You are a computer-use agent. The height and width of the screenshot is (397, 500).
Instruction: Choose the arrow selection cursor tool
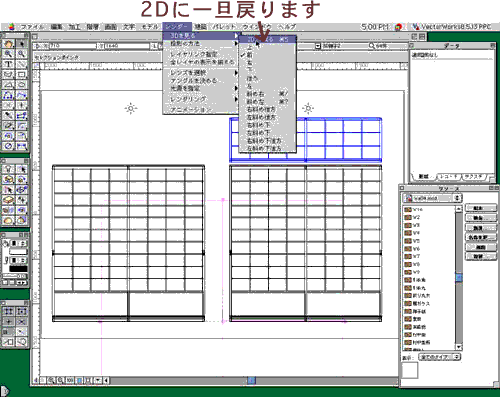click(x=22, y=44)
